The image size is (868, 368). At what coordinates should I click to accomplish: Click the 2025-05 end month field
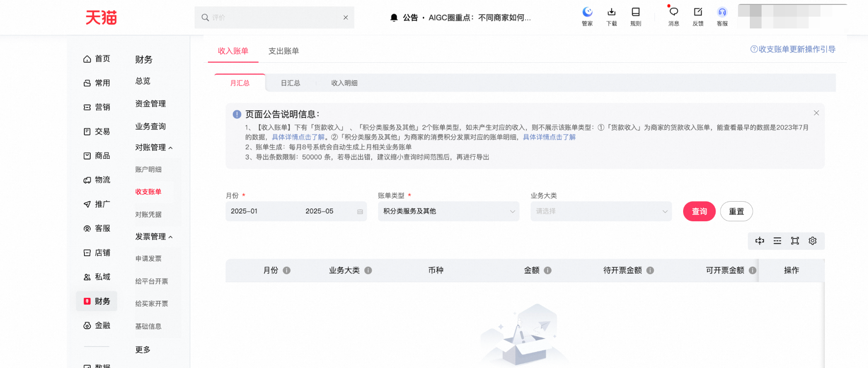(x=319, y=211)
